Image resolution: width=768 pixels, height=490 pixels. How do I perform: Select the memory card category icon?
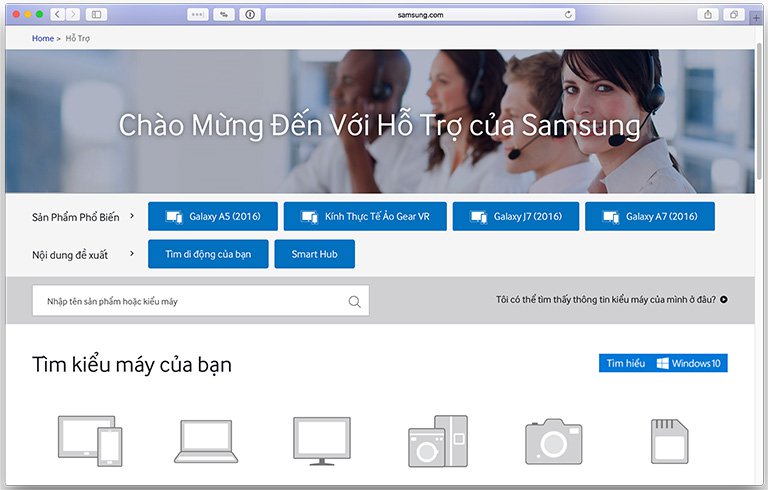click(669, 441)
